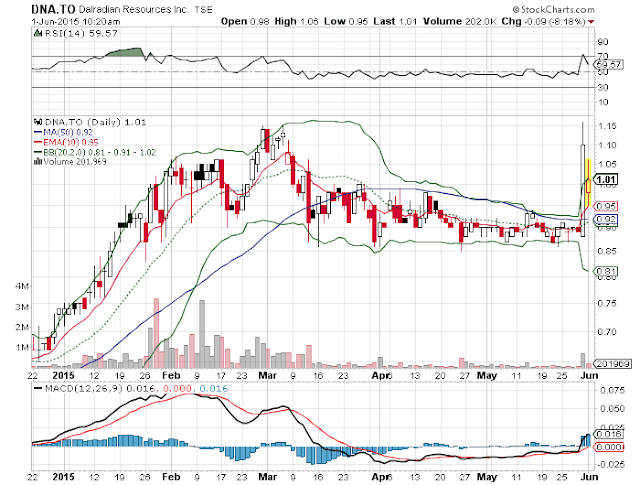This screenshot has height=485, width=640.
Task: Click the Open 0.98 value
Action: pyautogui.click(x=245, y=21)
